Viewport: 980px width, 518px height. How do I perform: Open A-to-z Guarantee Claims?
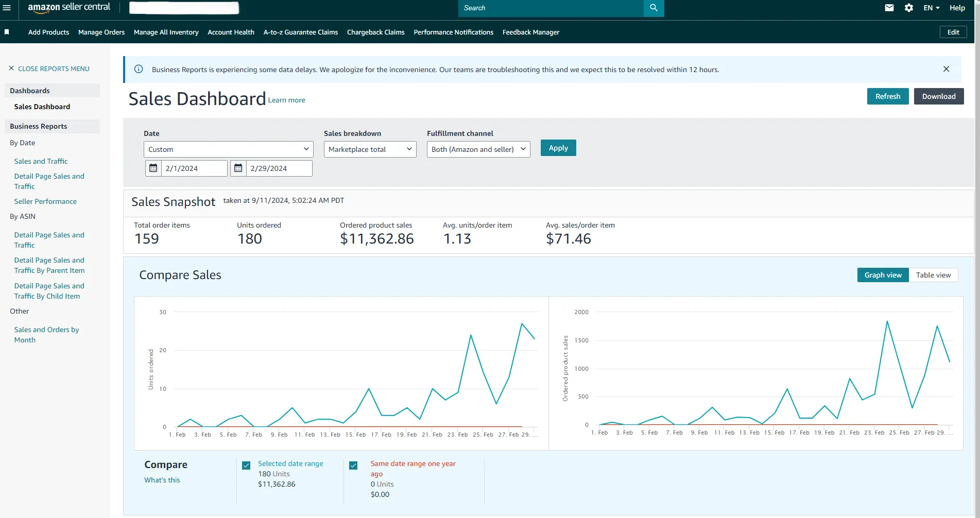point(301,32)
